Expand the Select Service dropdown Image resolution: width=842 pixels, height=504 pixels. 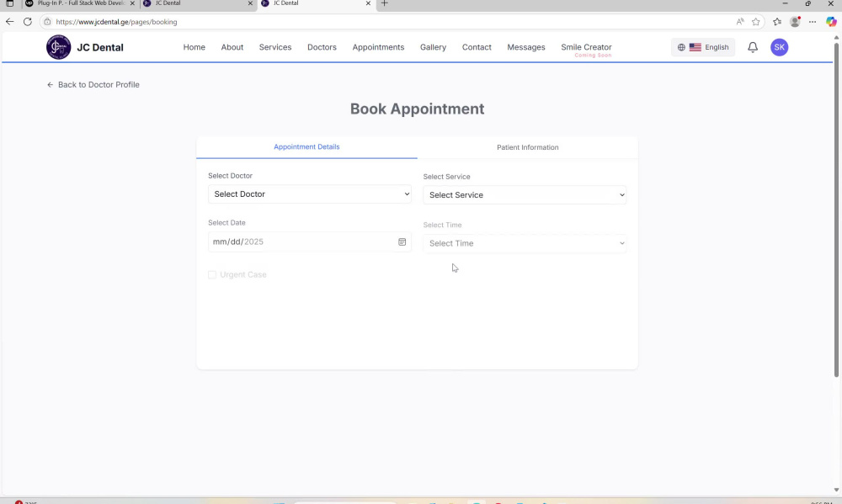point(525,195)
